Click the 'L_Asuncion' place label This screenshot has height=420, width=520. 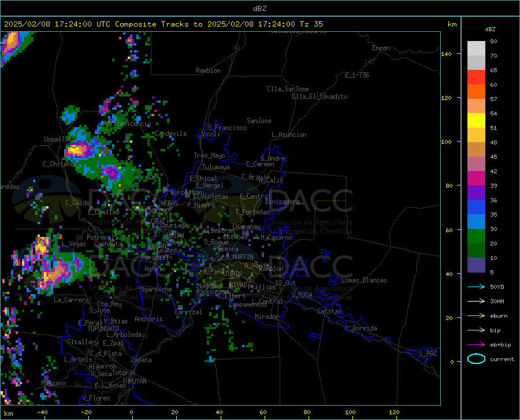[x=289, y=135]
